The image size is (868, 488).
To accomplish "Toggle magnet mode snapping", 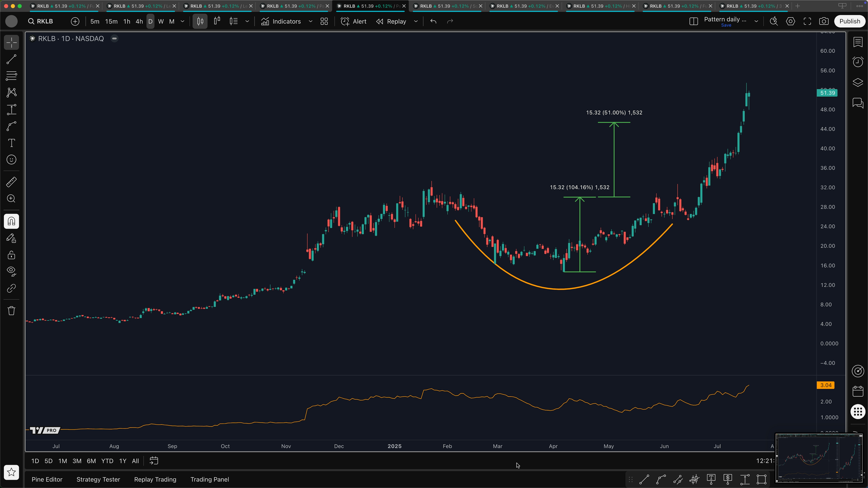I will point(12,221).
